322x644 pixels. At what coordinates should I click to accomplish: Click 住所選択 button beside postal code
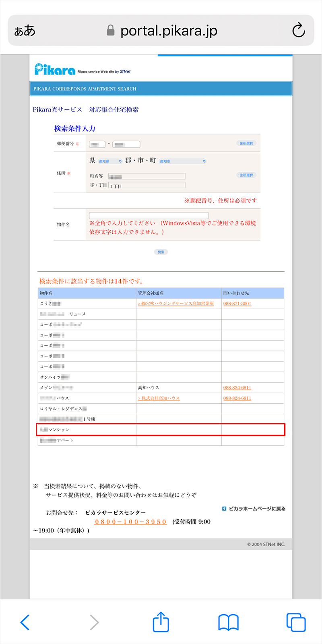(x=246, y=143)
